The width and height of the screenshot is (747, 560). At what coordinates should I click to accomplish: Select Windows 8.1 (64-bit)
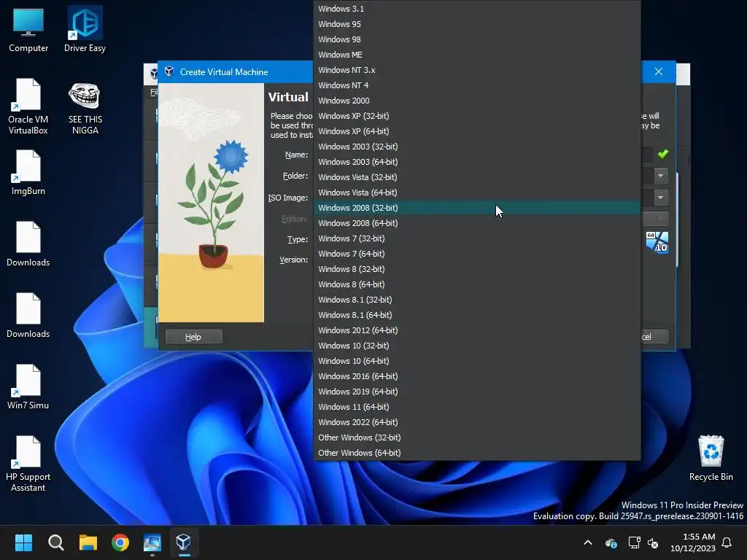pos(477,315)
